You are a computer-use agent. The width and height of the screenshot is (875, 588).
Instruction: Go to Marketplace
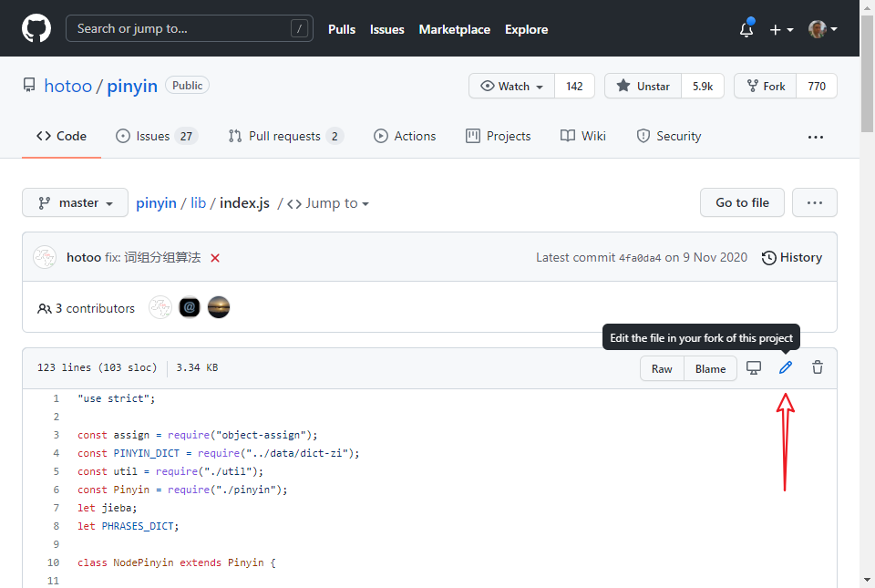pyautogui.click(x=454, y=29)
